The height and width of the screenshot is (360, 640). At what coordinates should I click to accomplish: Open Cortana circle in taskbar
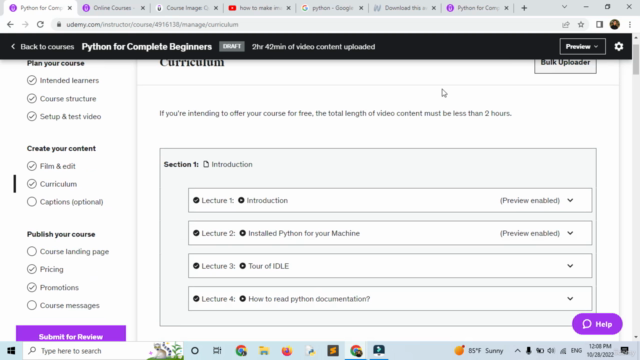point(195,351)
